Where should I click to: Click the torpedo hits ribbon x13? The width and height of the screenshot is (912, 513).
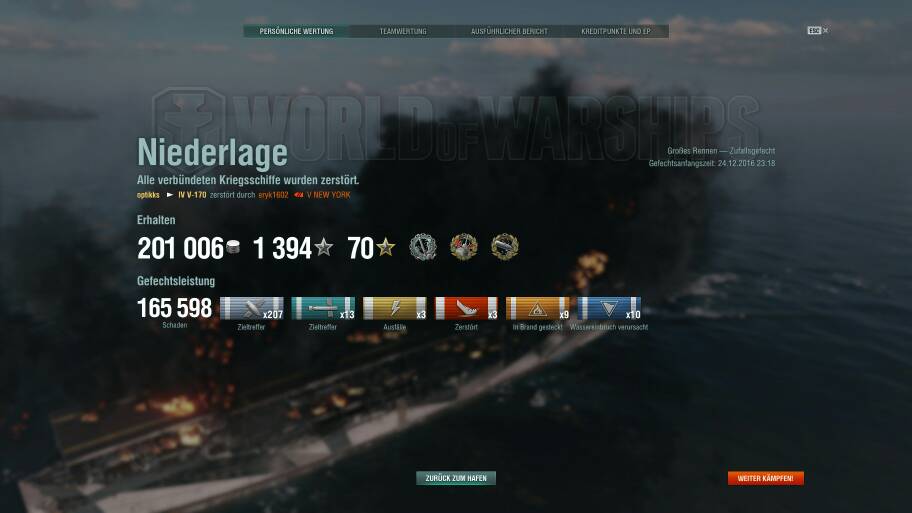(x=323, y=308)
